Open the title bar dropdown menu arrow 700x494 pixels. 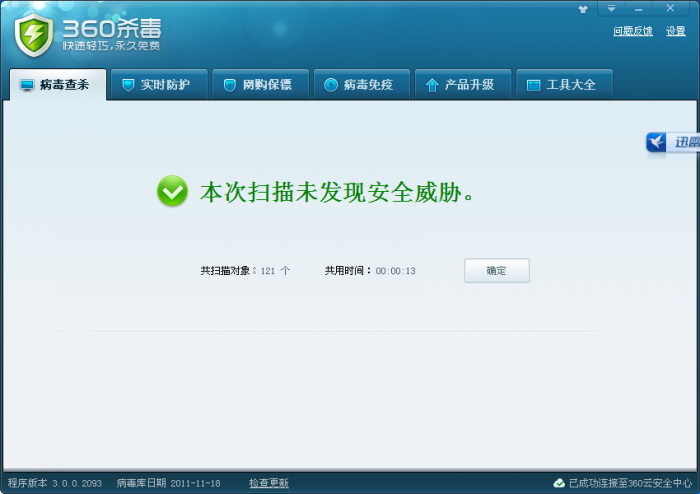[611, 8]
